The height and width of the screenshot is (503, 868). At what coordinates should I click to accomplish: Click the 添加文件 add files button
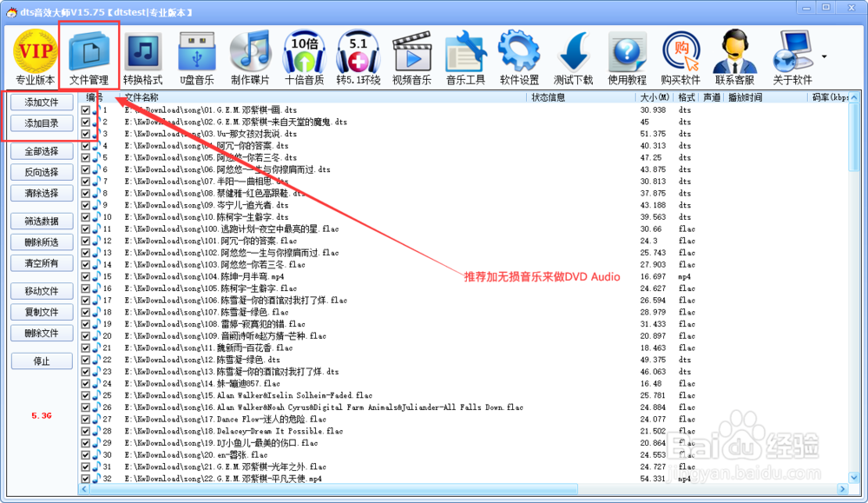pyautogui.click(x=41, y=102)
